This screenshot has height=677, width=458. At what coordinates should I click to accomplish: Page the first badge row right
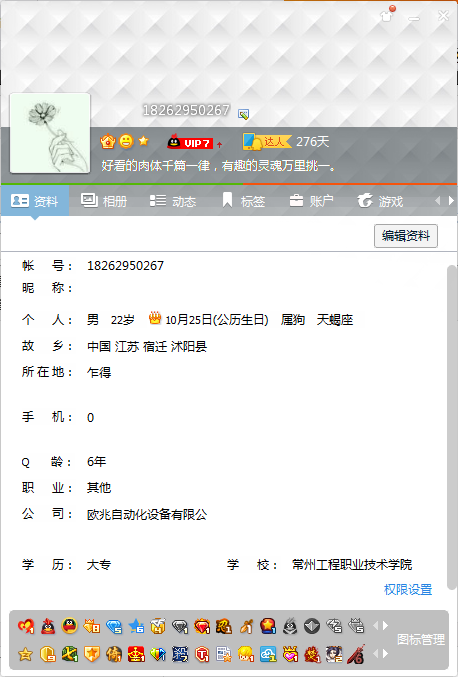pyautogui.click(x=385, y=626)
